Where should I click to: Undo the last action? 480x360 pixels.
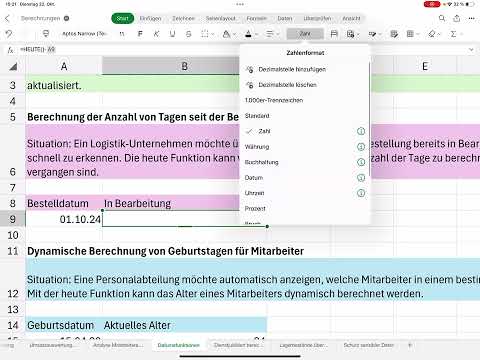(9, 34)
